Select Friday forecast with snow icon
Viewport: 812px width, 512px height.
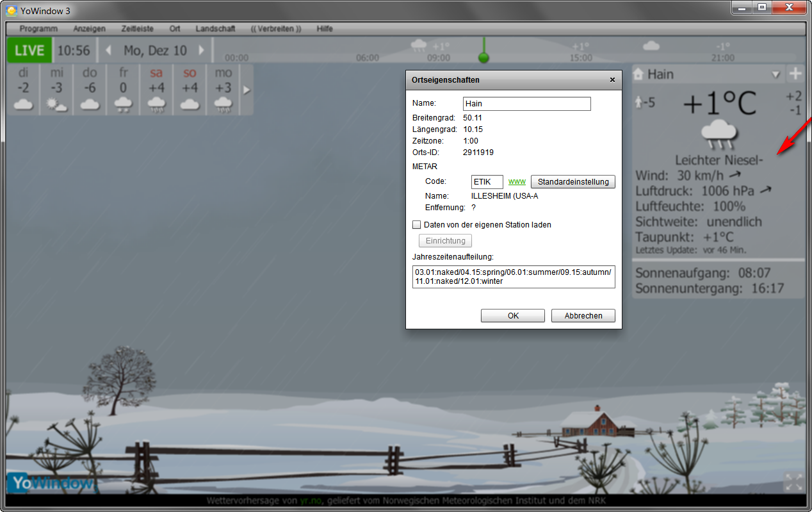[123, 90]
